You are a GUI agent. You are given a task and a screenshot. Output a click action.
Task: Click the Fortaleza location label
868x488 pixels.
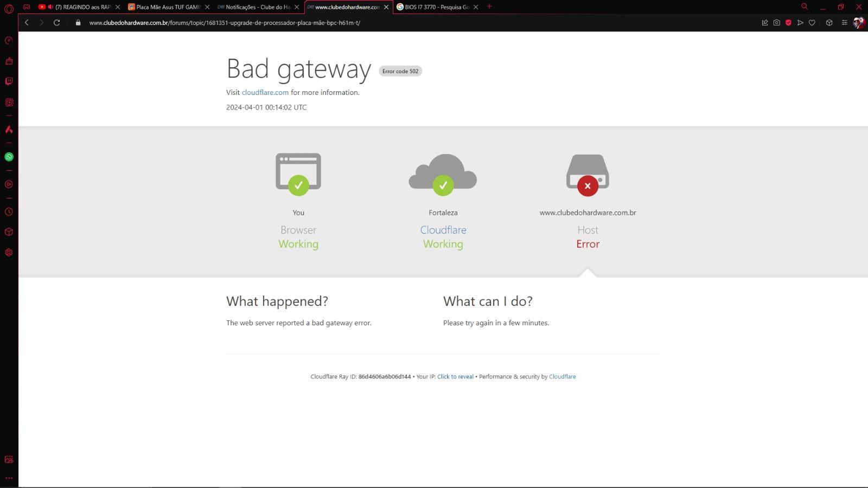click(443, 213)
